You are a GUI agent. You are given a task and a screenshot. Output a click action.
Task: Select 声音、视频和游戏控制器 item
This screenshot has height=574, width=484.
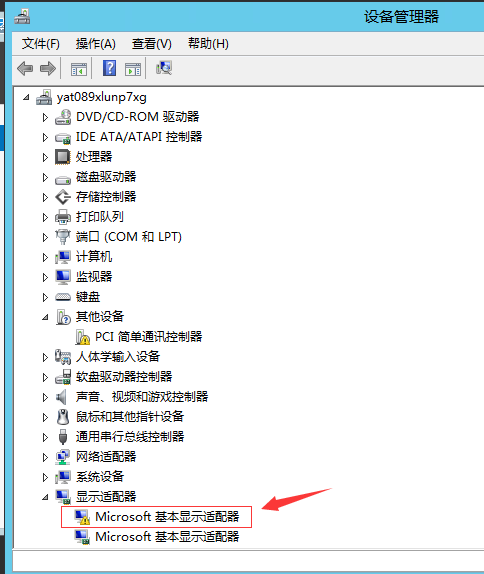point(142,397)
